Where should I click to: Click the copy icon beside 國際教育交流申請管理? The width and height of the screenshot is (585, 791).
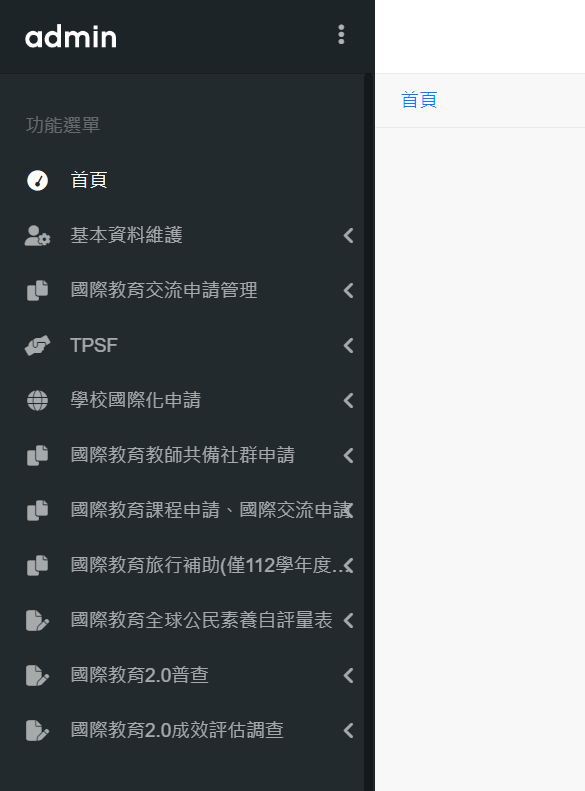(37, 291)
